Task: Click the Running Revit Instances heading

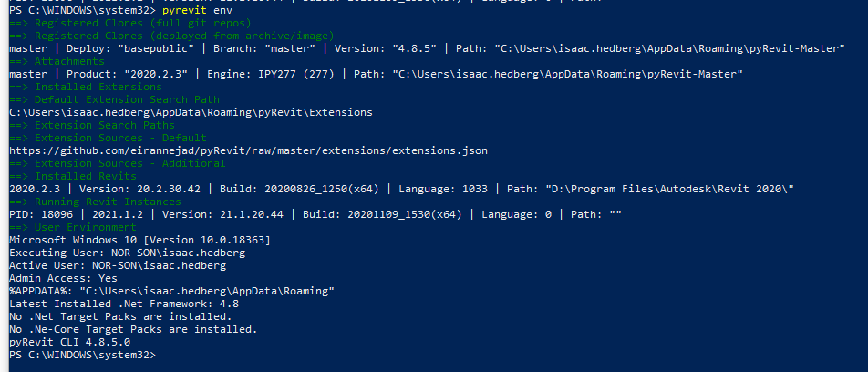Action: pyautogui.click(x=95, y=201)
